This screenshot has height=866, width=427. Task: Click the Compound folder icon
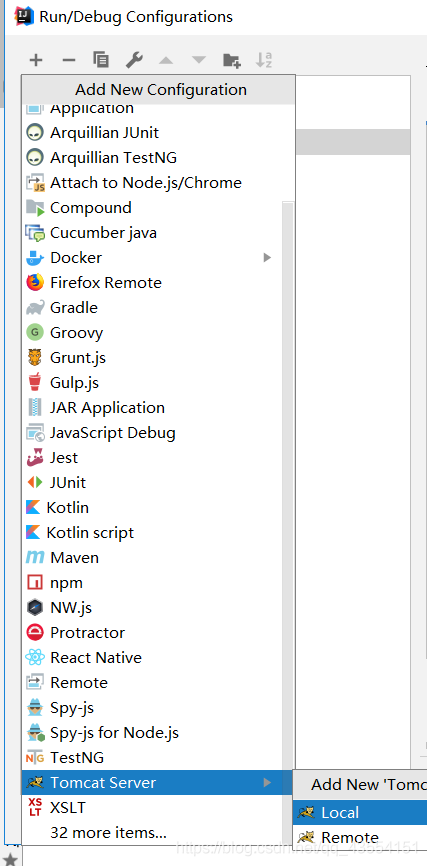[35, 208]
